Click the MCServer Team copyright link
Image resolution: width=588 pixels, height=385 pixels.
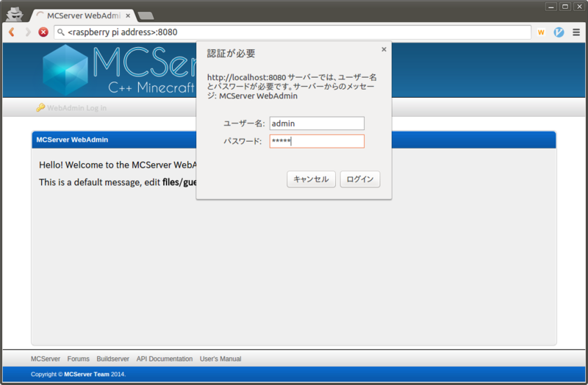pos(87,374)
